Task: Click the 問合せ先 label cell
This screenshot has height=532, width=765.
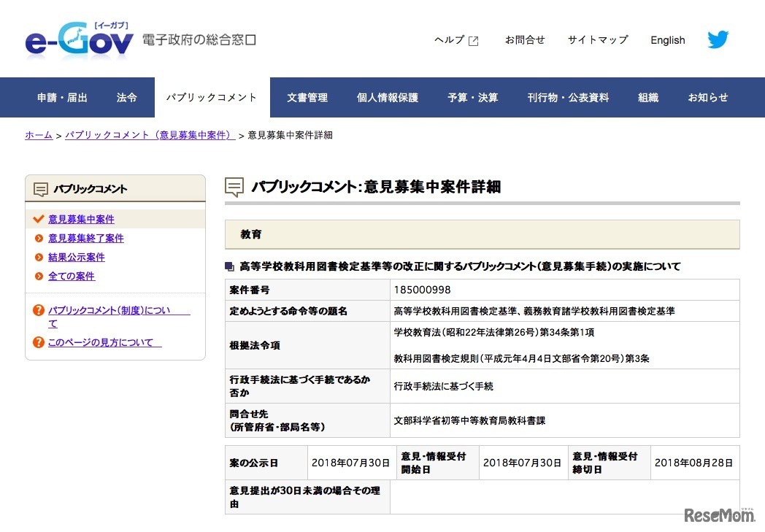Action: pyautogui.click(x=307, y=420)
